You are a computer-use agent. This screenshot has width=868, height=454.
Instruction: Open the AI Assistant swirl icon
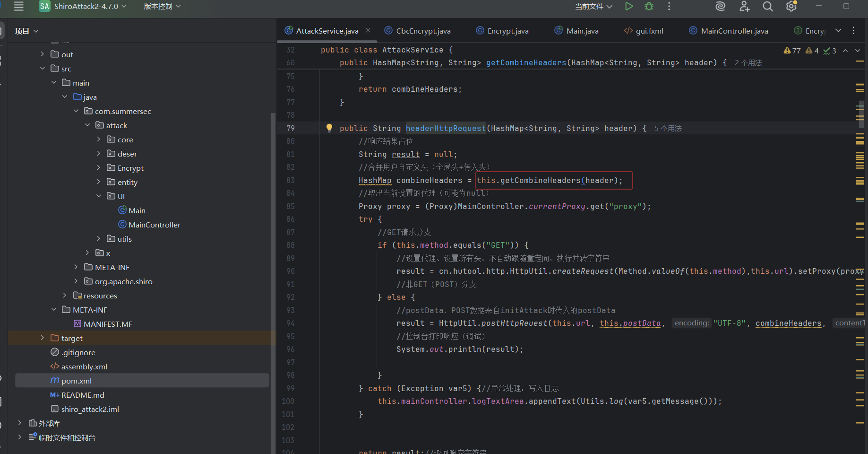(x=720, y=7)
